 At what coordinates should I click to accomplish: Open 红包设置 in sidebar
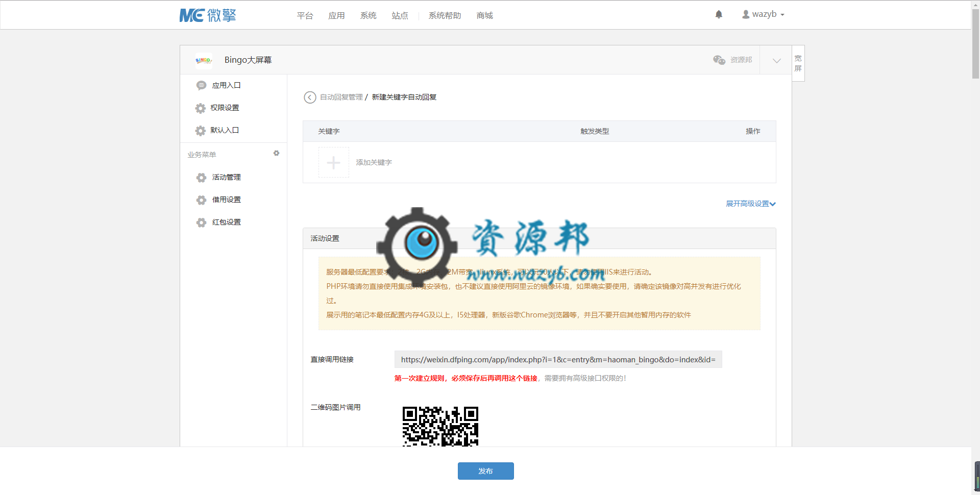click(x=226, y=222)
